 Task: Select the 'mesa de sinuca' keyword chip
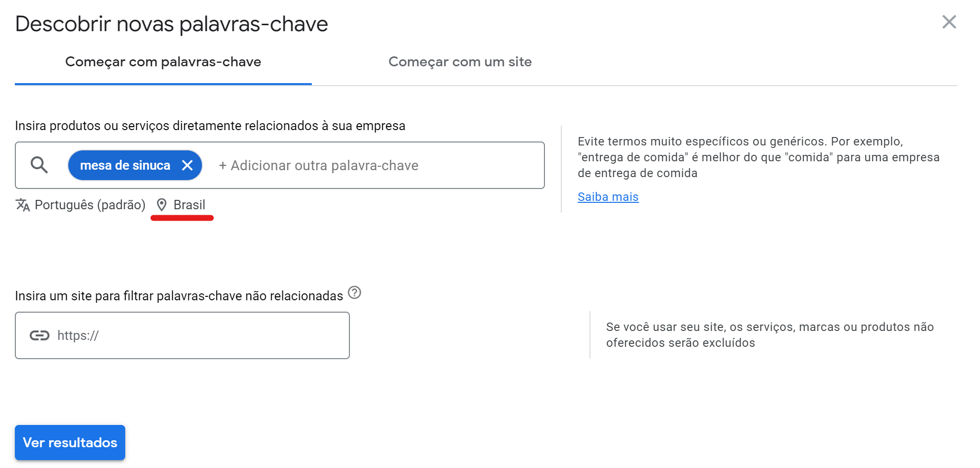124,165
